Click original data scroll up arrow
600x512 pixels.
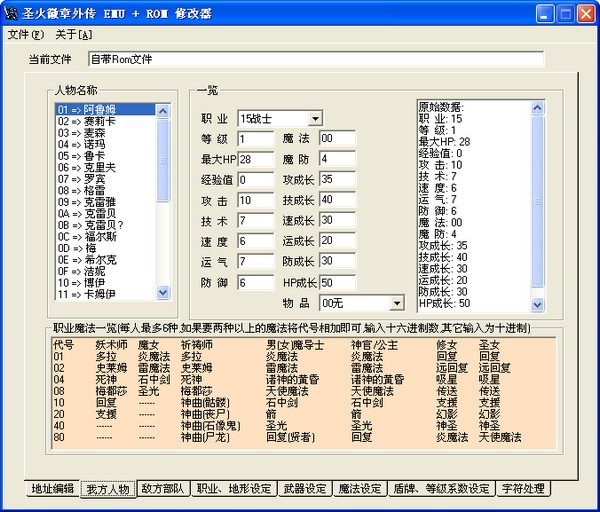[537, 108]
